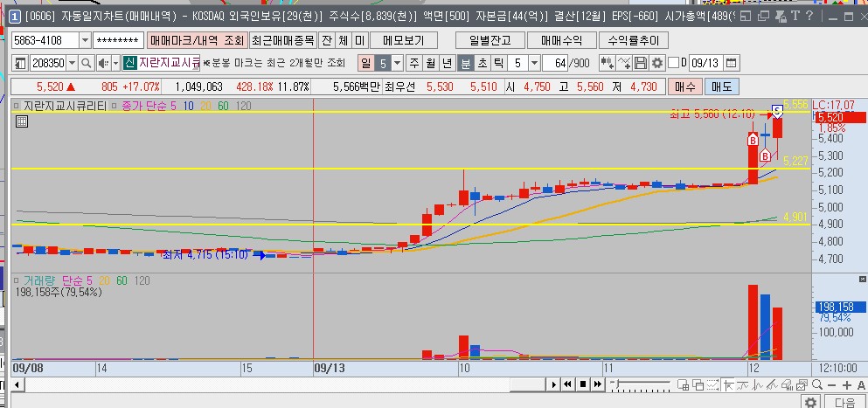Click left arrow of chart scrollbar
The image size is (868, 408).
click(x=16, y=384)
